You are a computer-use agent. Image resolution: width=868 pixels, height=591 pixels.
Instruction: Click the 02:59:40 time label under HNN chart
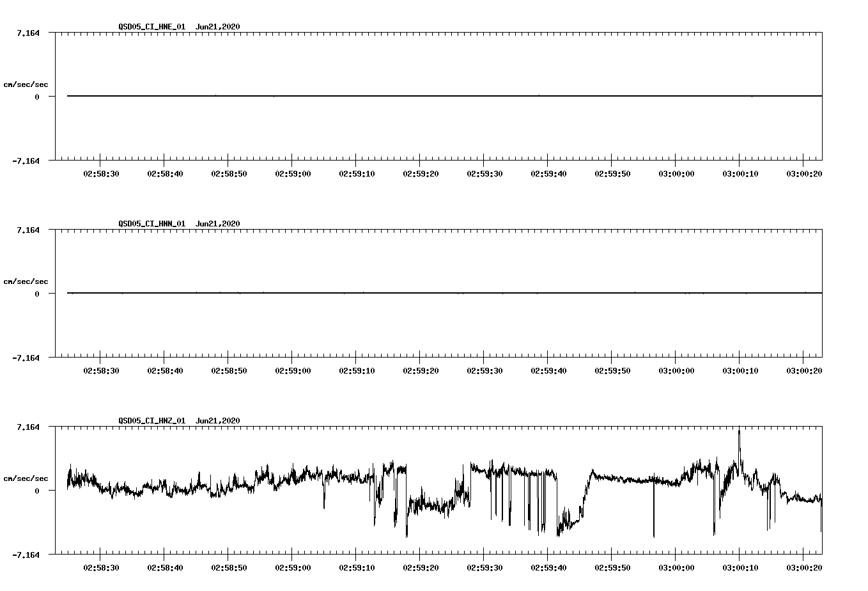click(548, 370)
